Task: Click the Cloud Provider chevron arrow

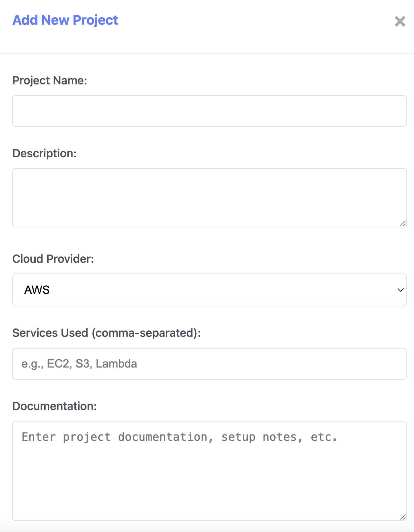Action: point(400,290)
